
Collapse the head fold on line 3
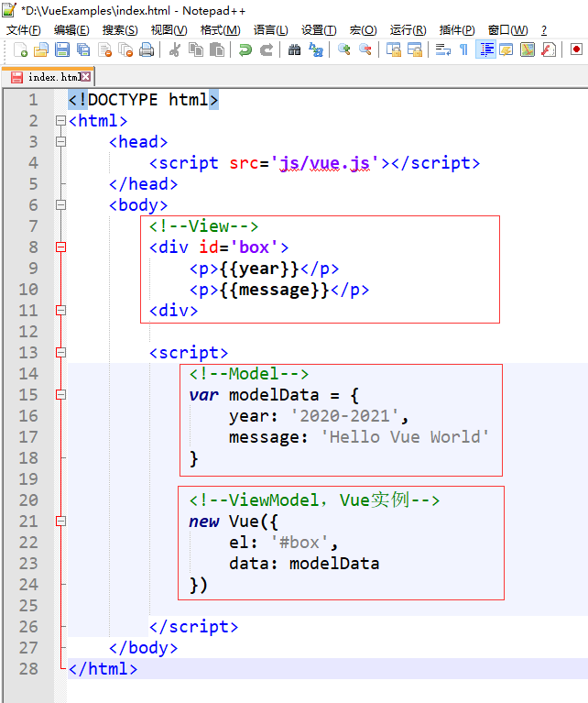61,142
